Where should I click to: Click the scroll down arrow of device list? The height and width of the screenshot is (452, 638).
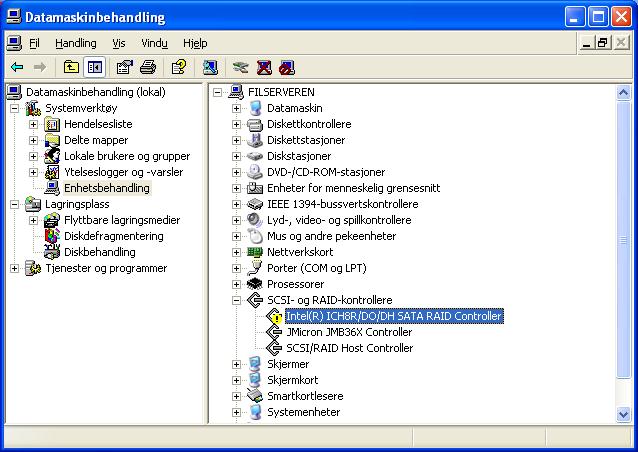coord(623,415)
